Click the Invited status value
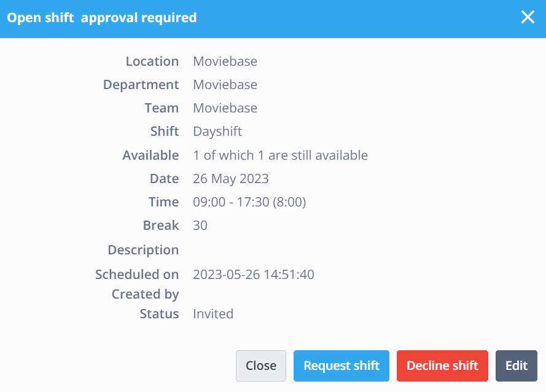546x392 pixels. (x=213, y=314)
